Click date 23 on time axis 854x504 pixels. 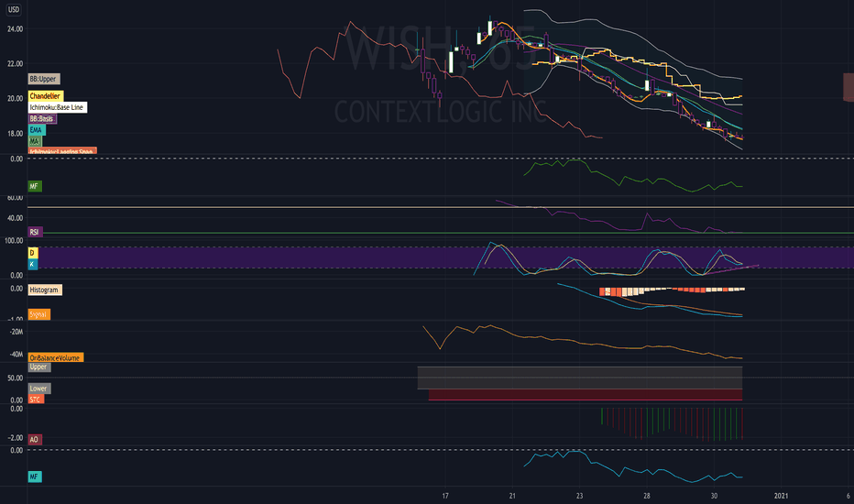click(579, 496)
